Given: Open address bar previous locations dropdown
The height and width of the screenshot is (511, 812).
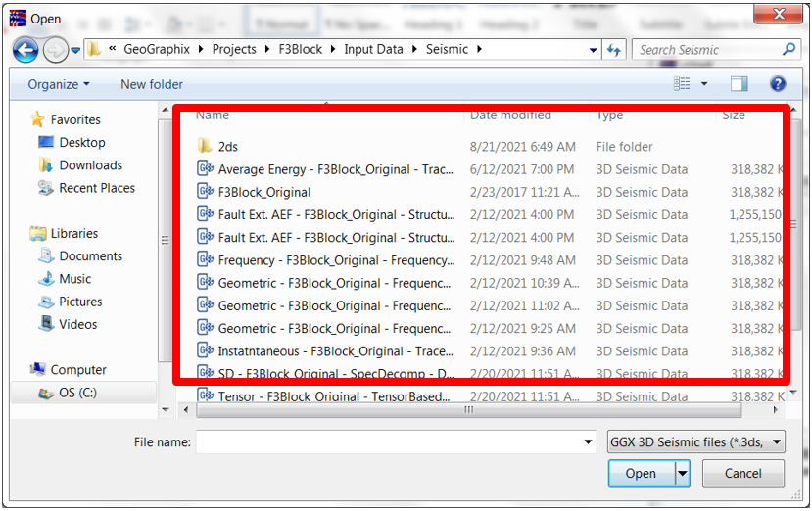Looking at the screenshot, I should pyautogui.click(x=593, y=50).
